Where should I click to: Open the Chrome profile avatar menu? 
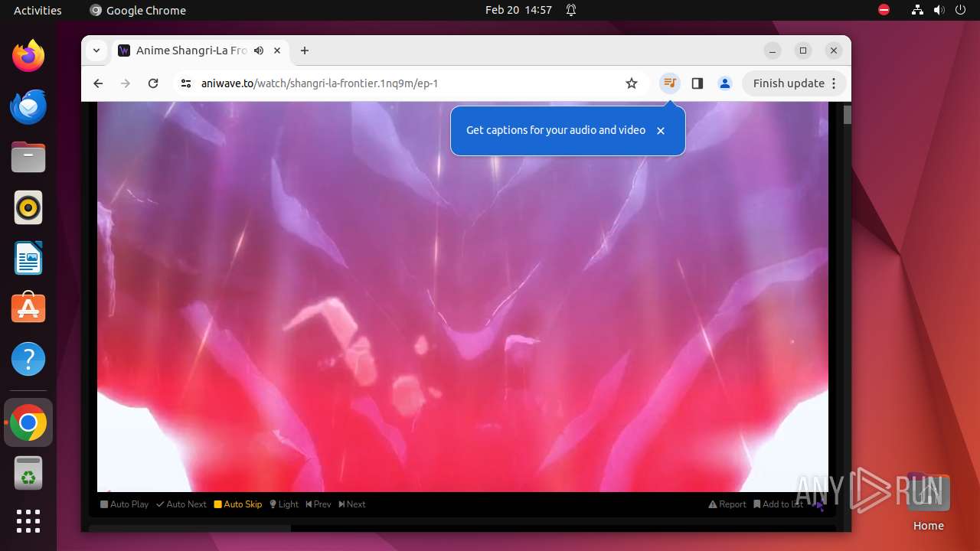click(725, 83)
